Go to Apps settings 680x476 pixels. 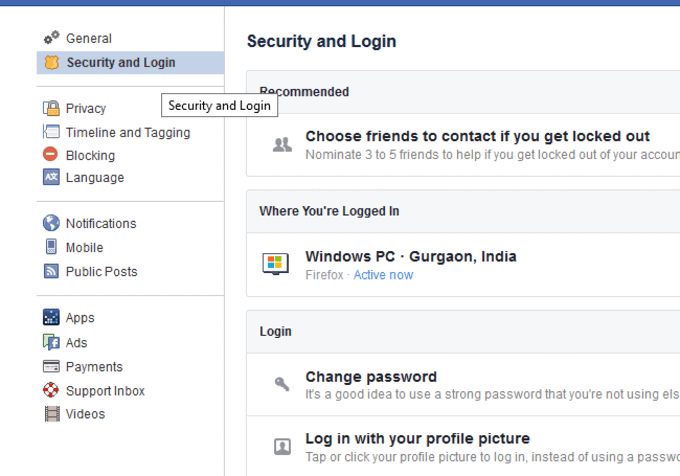coord(80,318)
